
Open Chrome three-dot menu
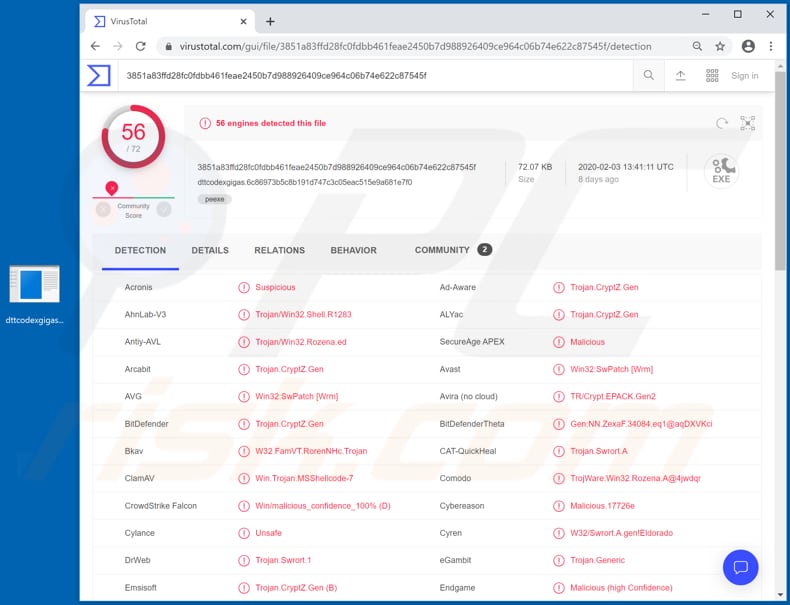click(771, 46)
